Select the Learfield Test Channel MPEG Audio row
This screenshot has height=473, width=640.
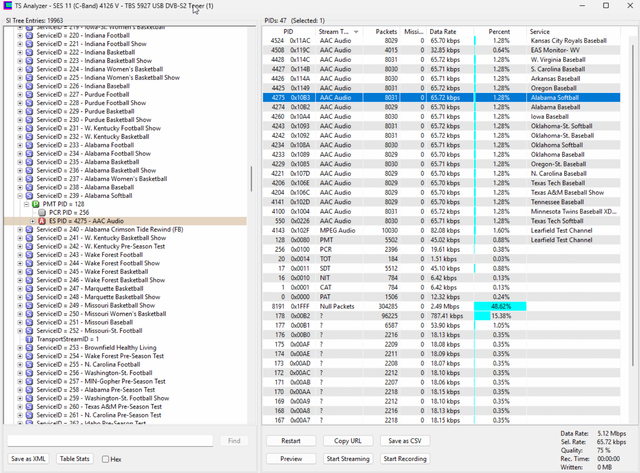click(441, 231)
